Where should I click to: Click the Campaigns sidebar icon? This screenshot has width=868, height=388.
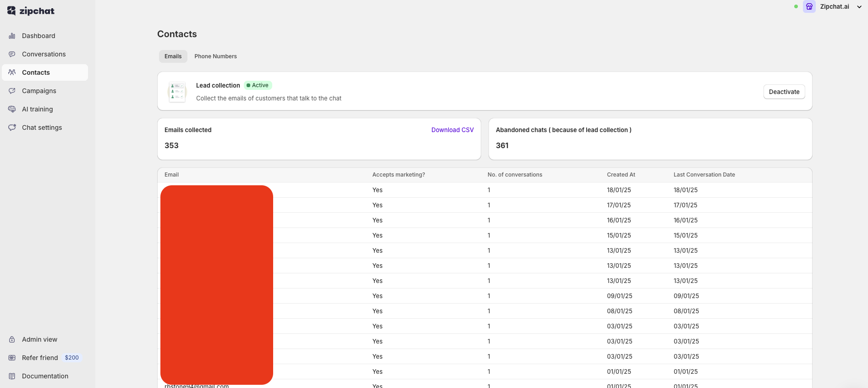[12, 91]
